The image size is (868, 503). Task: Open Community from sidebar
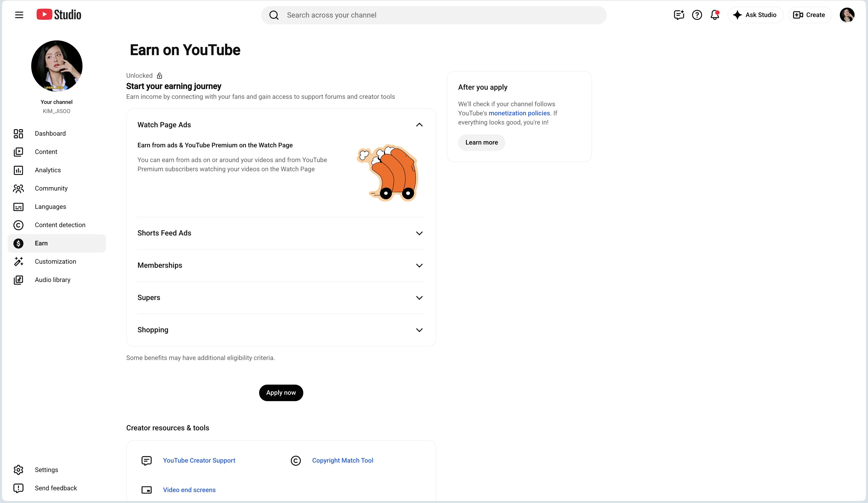pos(57,188)
